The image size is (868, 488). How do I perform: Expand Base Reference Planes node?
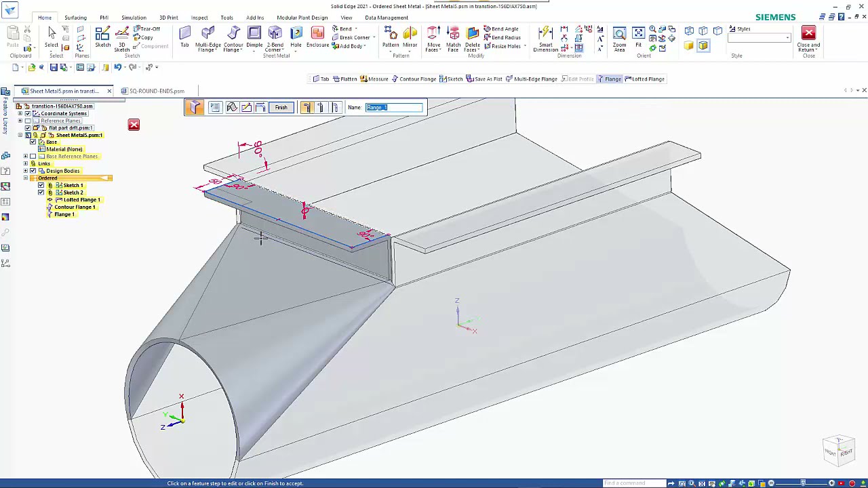pos(26,157)
